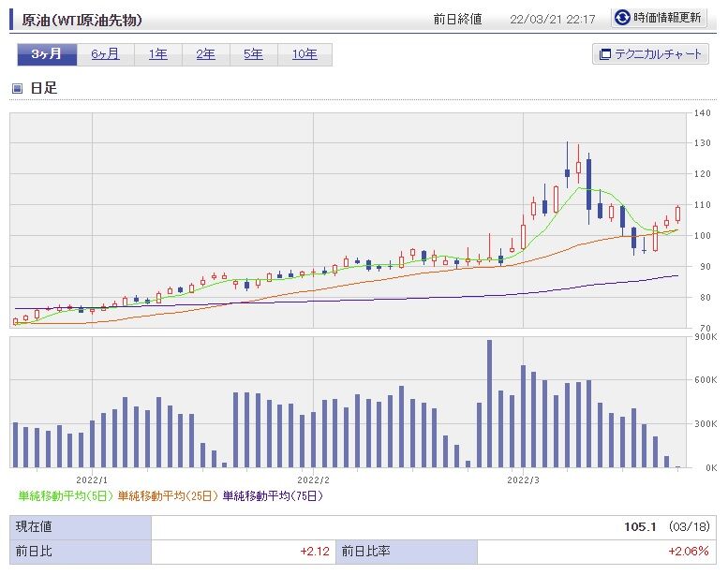
Task: Click the square icon beside 日足
Action: point(17,89)
